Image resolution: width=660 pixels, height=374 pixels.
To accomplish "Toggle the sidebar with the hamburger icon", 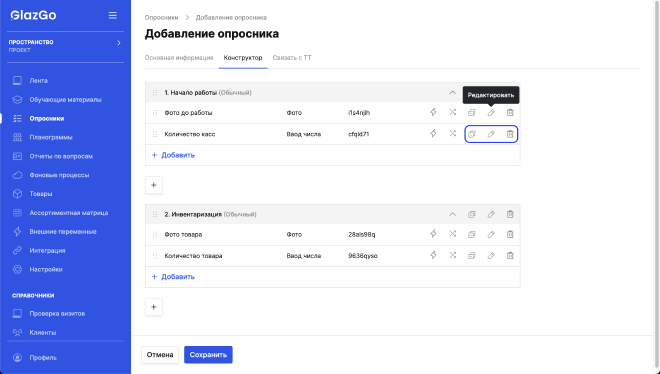I will [112, 16].
